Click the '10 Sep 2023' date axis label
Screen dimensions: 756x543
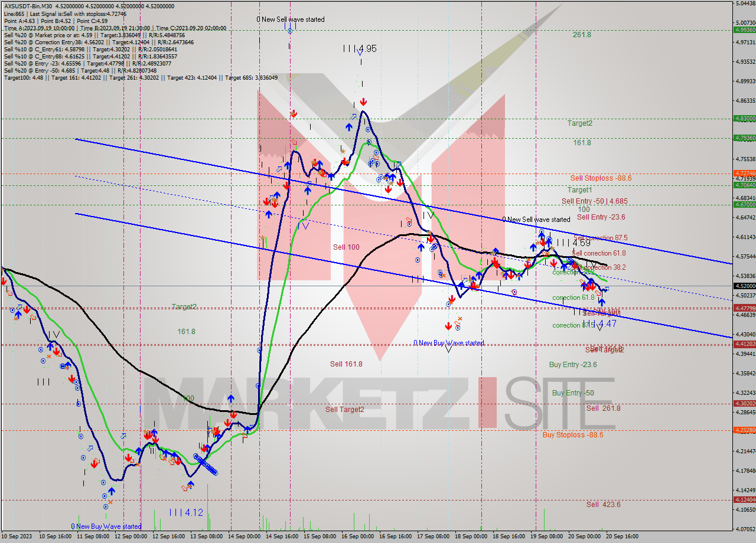pos(17,537)
